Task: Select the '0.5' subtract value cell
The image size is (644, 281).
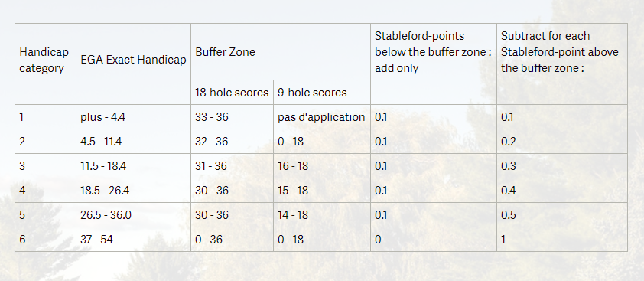Action: point(562,214)
